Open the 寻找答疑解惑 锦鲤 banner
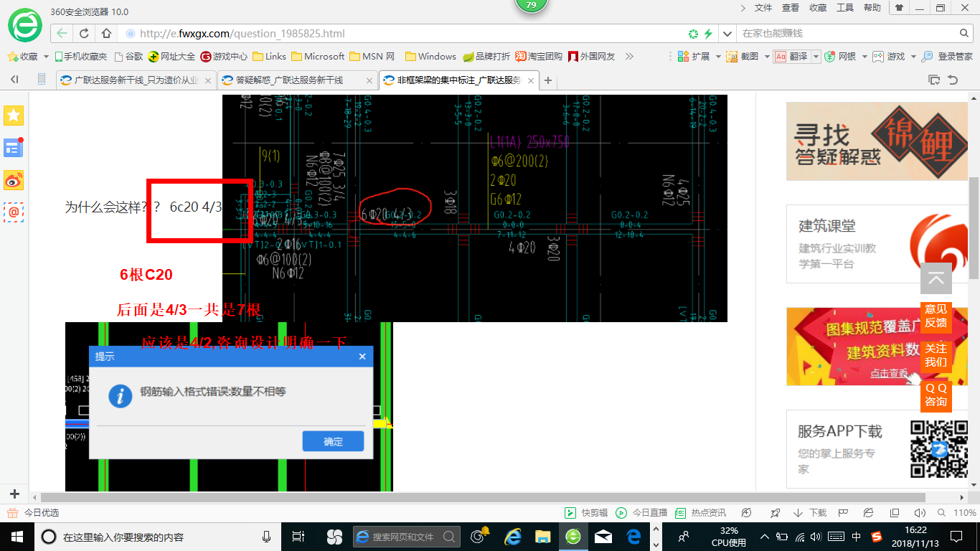Viewport: 980px width, 551px height. click(877, 141)
